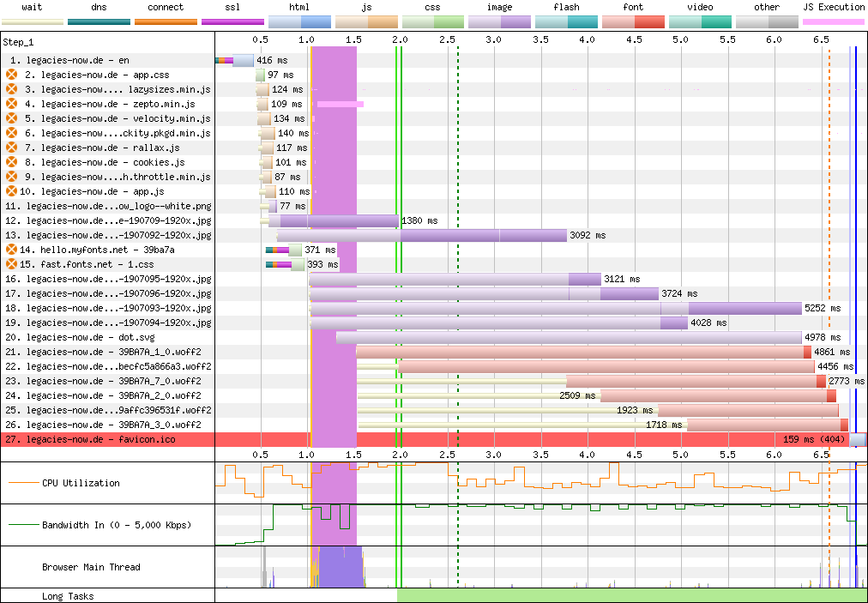Click the pink JS execution bar in zepto.min.js row
Screen dimensions: 868x603
[x=340, y=104]
